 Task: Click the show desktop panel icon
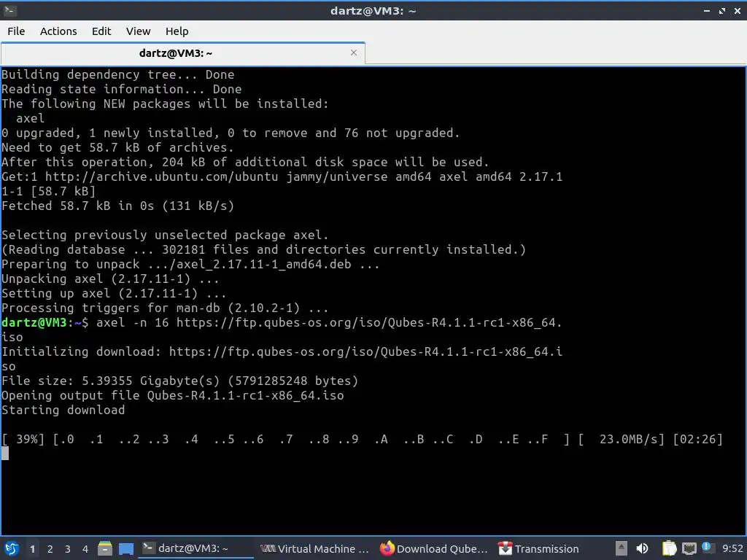(x=125, y=548)
